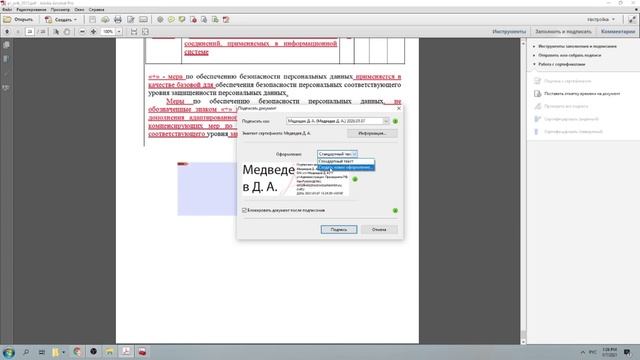This screenshot has width=640, height=360.
Task: Toggle Блокировать документ после подписания checkbox
Action: [244, 210]
